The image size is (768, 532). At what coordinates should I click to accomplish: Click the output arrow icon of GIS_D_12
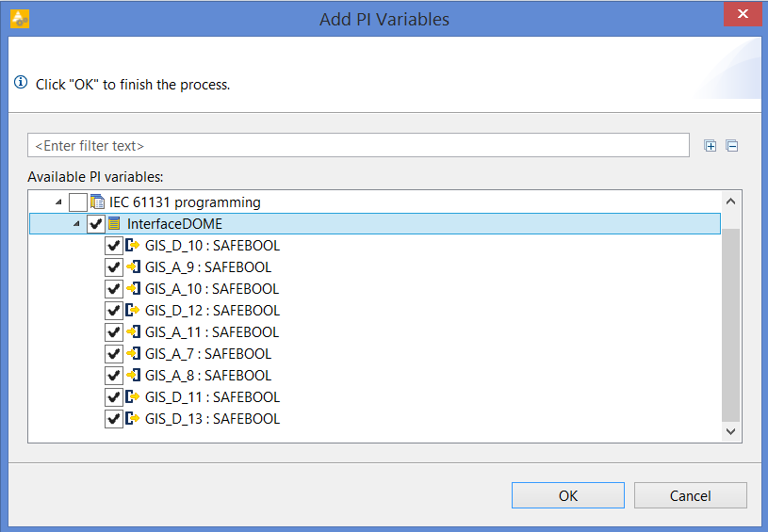(132, 311)
